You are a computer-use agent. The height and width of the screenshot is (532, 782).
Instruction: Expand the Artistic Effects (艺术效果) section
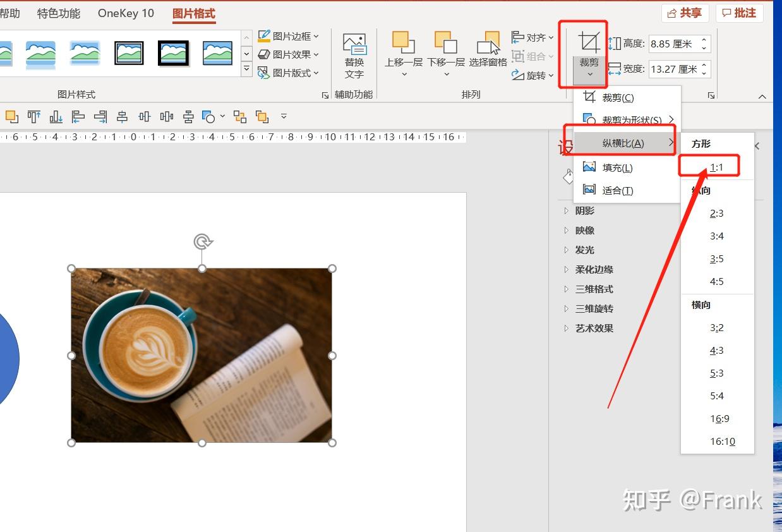pos(594,328)
